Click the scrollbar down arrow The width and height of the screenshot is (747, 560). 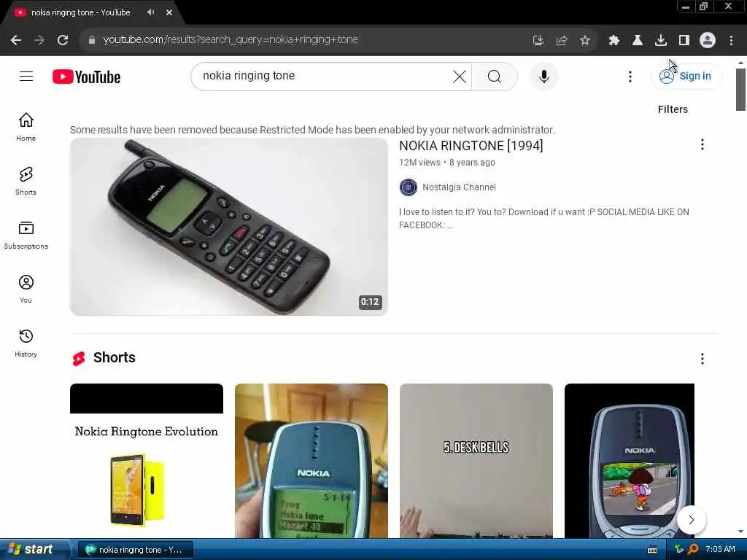pyautogui.click(x=740, y=532)
